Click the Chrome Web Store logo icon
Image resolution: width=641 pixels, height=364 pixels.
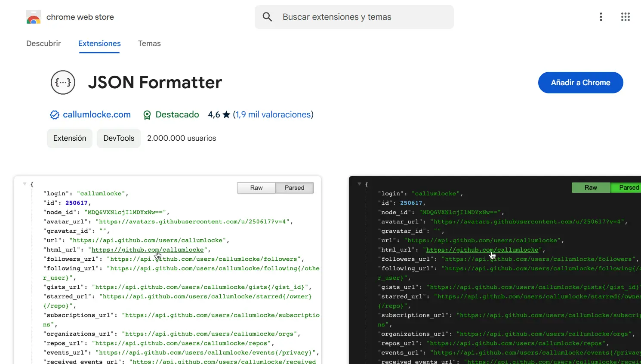33,17
